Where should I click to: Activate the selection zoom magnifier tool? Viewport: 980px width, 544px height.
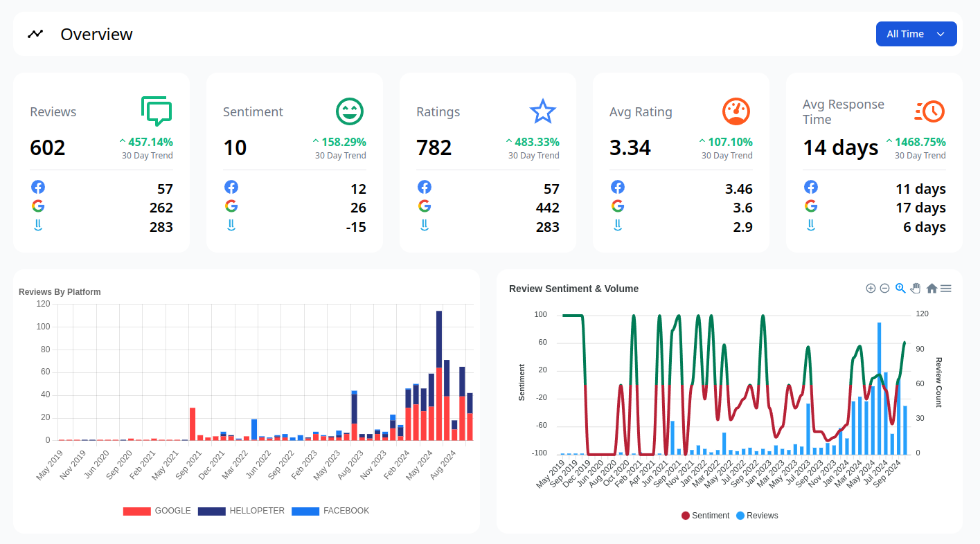[900, 288]
